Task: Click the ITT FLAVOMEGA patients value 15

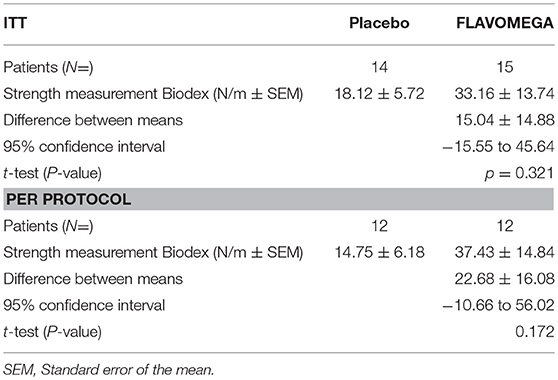Action: click(x=505, y=67)
